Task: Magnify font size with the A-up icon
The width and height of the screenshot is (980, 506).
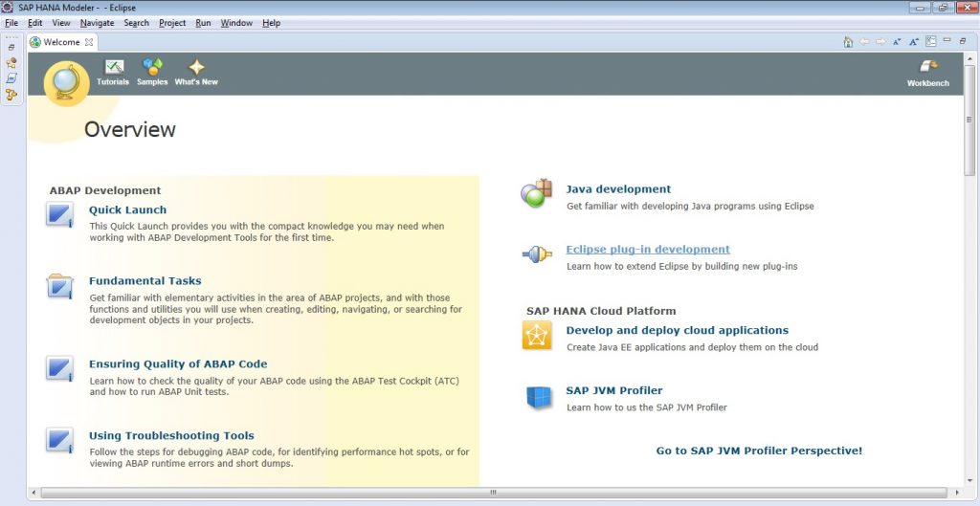Action: (913, 42)
